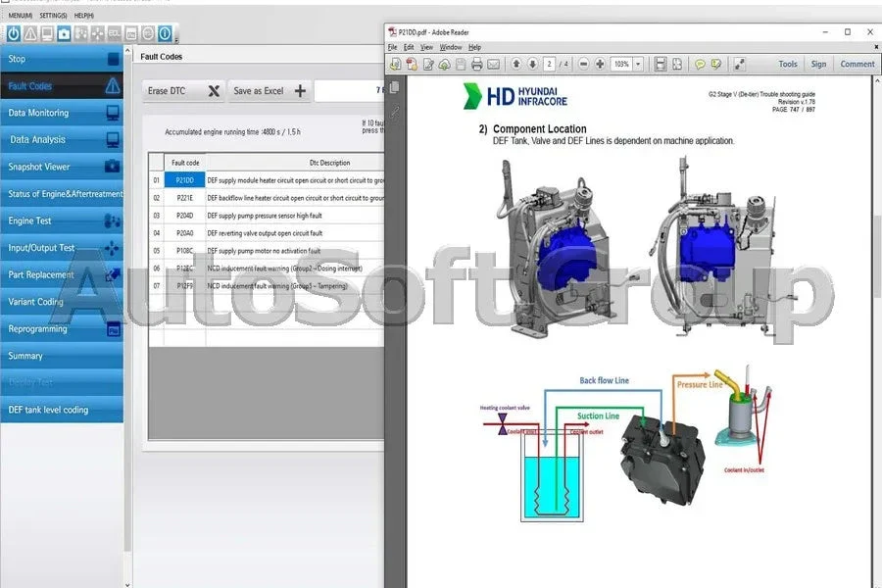
Task: Open Status of Engine&Aftertreatment
Action: 62,194
